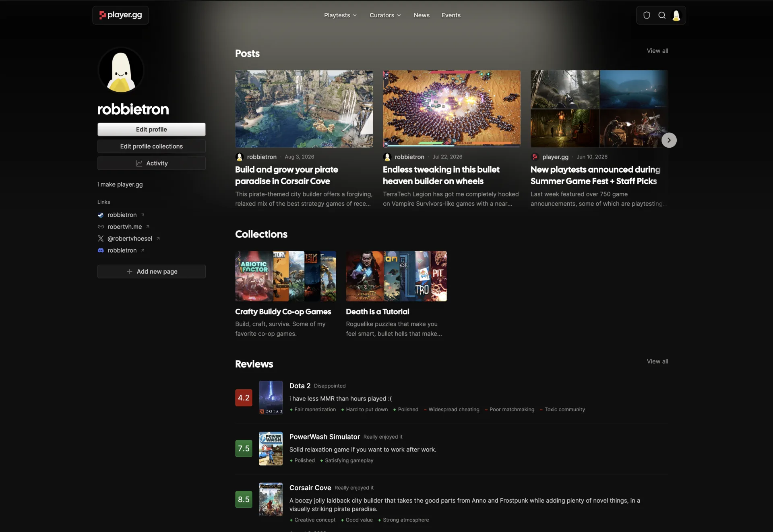Viewport: 773px width, 532px height.
Task: Open post title Build and grow your pirate paradise
Action: (287, 175)
